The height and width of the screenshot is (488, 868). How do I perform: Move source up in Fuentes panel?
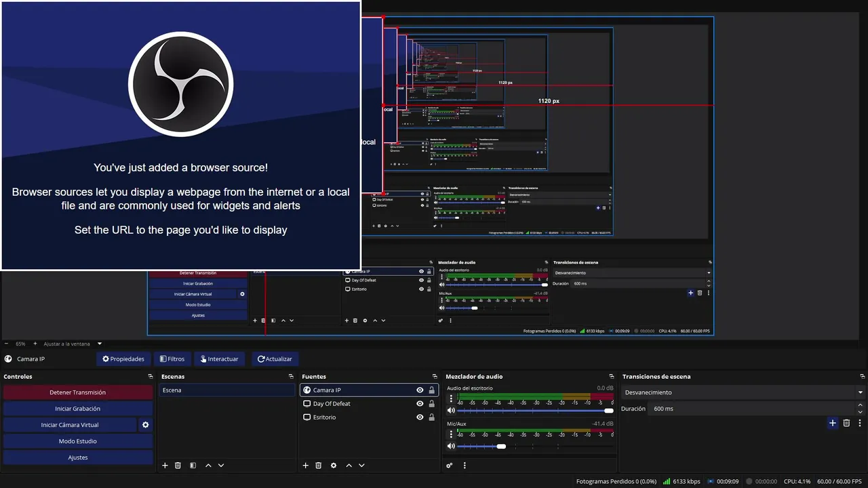coord(349,466)
